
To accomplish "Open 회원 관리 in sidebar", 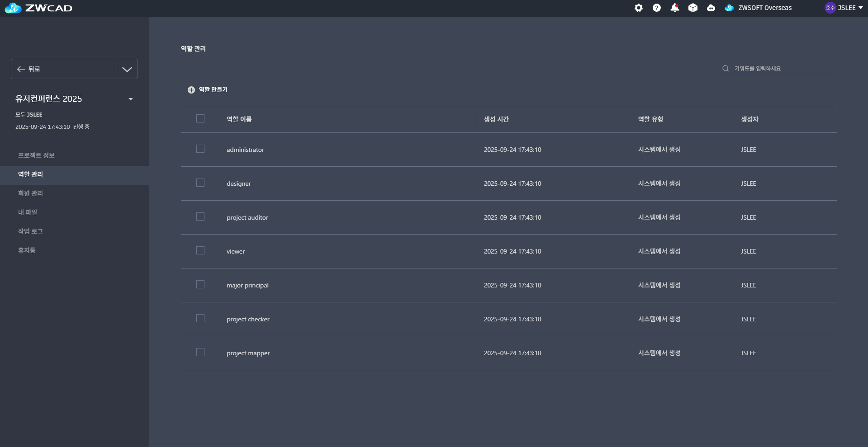I will (x=75, y=193).
